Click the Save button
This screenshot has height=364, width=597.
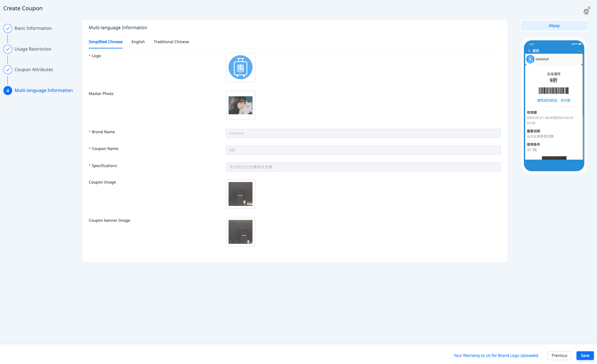(585, 356)
